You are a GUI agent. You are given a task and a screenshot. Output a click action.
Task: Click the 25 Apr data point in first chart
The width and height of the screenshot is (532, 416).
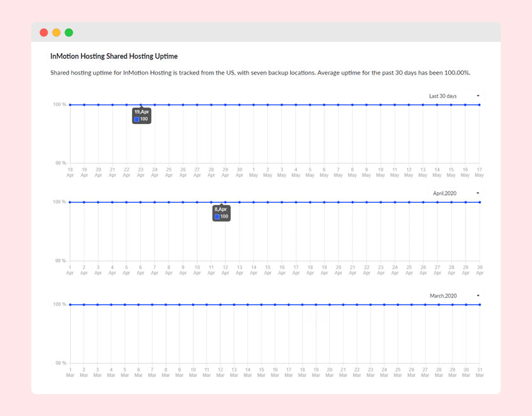(169, 104)
